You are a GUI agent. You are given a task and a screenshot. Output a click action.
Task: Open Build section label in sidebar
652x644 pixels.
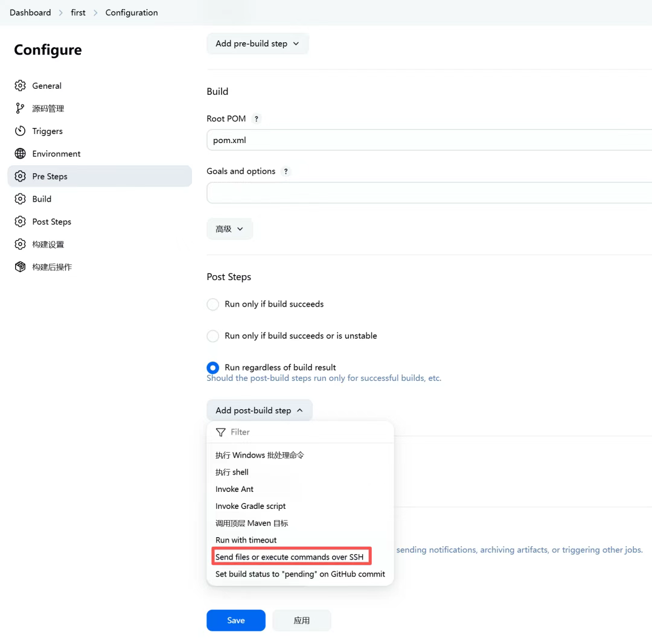(x=42, y=199)
